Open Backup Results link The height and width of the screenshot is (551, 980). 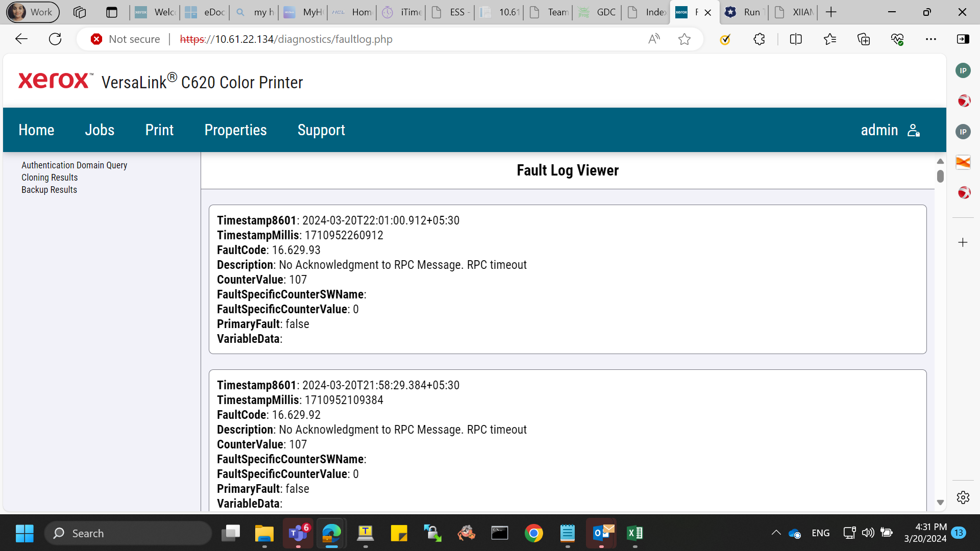tap(49, 190)
